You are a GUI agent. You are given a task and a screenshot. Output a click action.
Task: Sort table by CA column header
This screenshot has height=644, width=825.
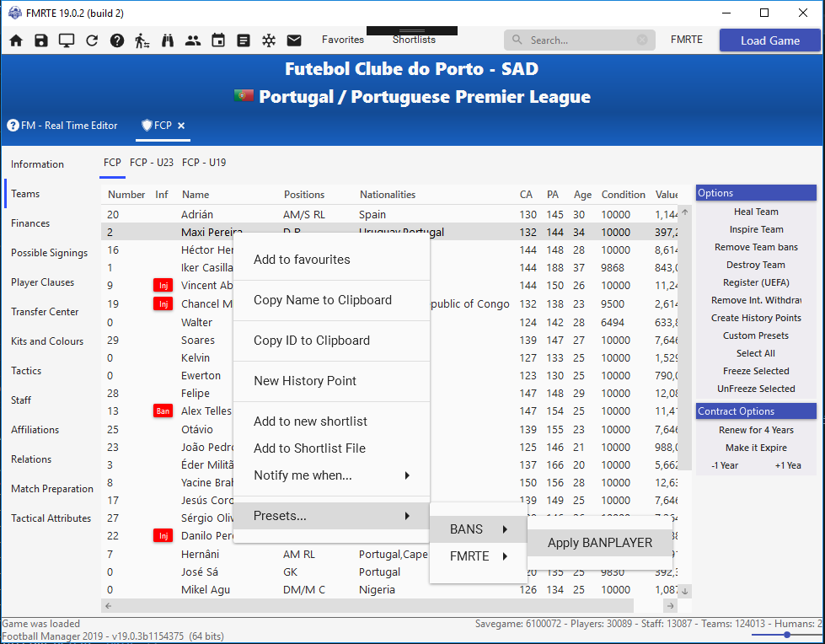pyautogui.click(x=526, y=195)
